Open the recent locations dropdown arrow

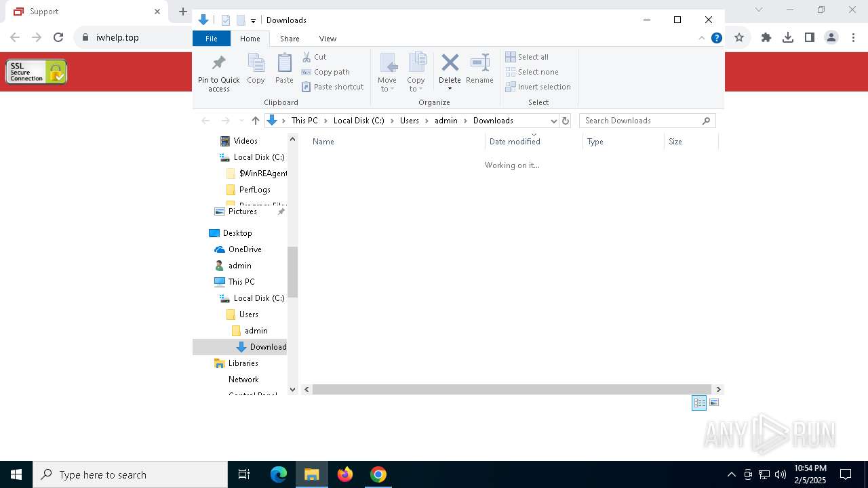241,121
